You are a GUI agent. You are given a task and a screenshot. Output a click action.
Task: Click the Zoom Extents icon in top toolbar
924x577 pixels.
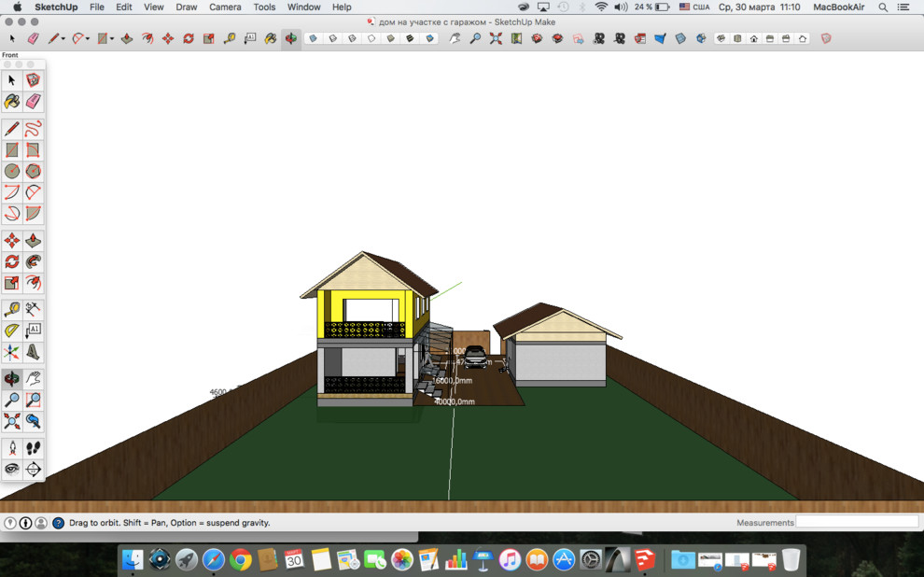(496, 39)
